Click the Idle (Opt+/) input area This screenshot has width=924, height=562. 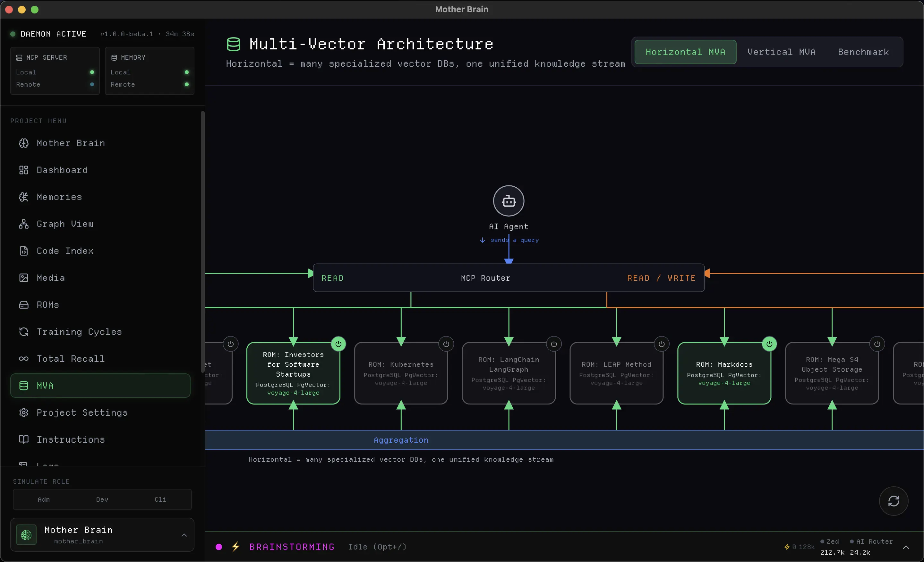pos(377,547)
